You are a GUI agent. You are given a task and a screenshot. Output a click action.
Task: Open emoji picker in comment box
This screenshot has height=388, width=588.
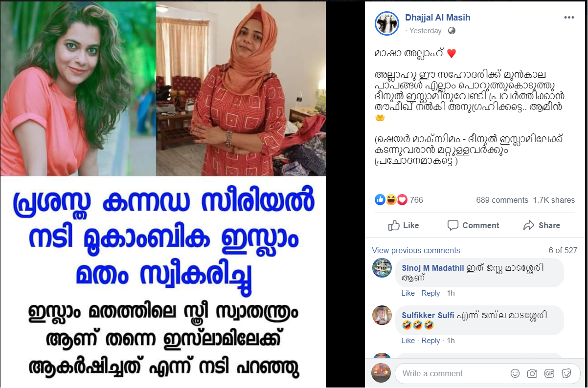[x=515, y=373]
